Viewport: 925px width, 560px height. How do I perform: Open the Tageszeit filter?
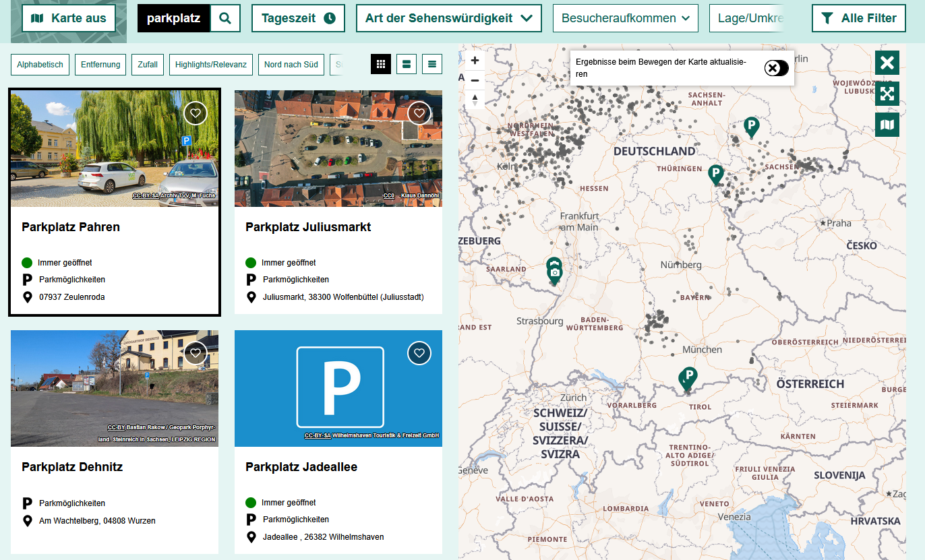tap(298, 18)
